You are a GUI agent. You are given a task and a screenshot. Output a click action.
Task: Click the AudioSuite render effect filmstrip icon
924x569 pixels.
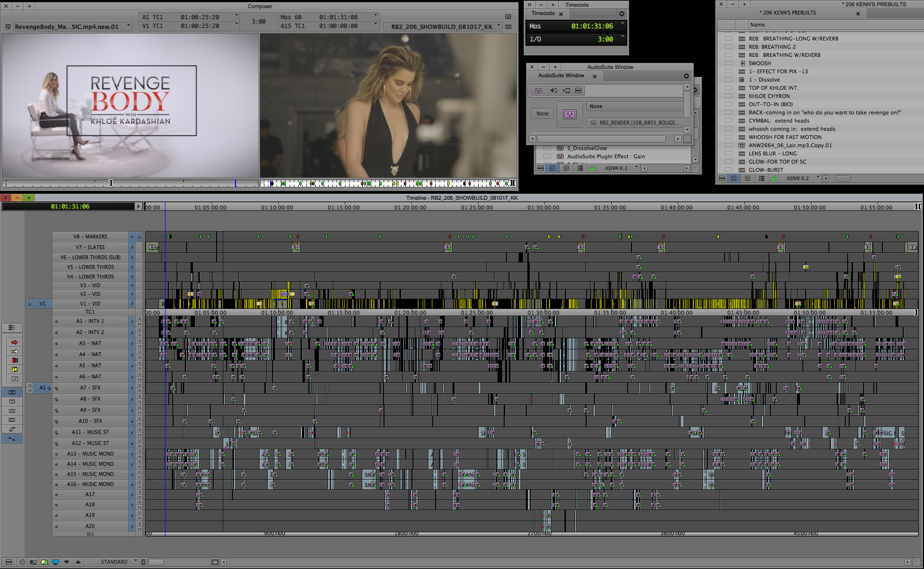[x=566, y=91]
